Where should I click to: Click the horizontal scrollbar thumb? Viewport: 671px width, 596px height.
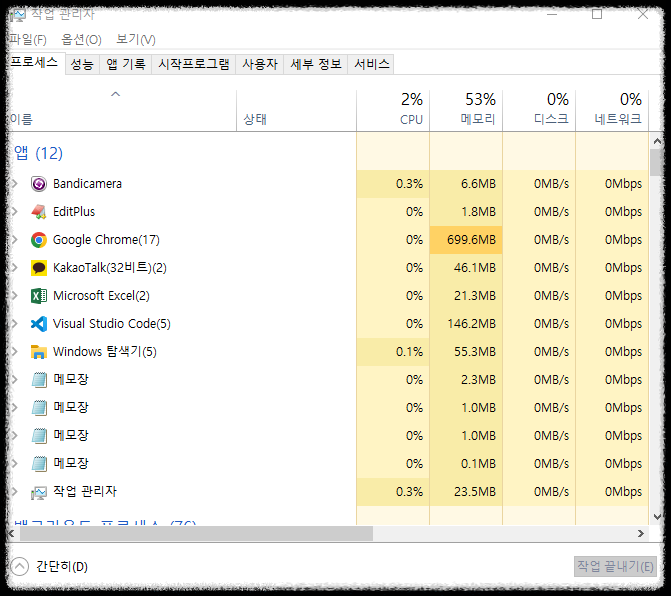(x=196, y=534)
